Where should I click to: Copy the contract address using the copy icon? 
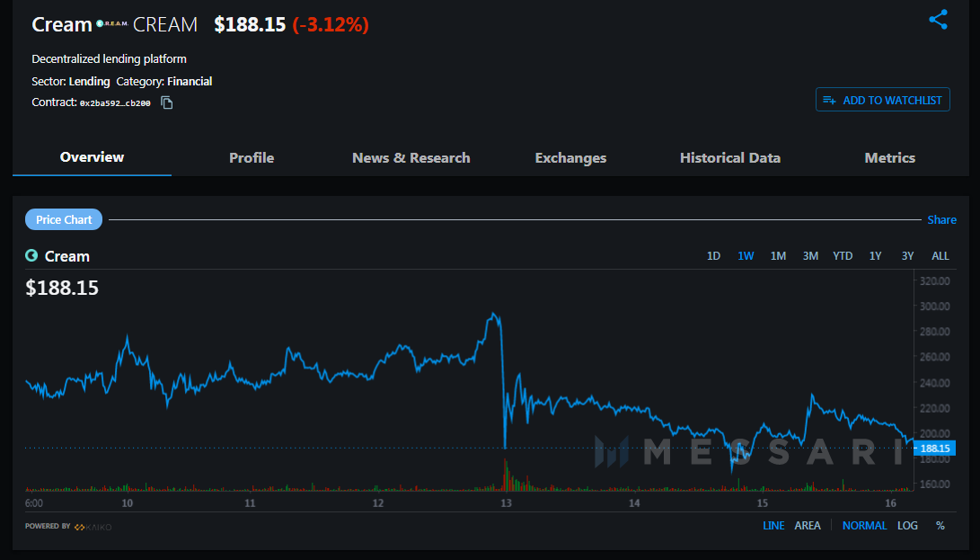point(165,103)
